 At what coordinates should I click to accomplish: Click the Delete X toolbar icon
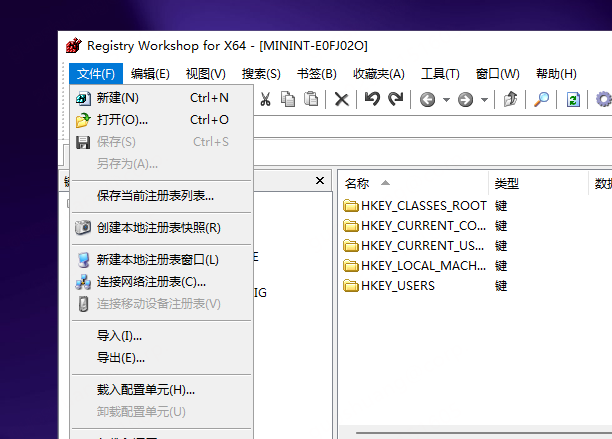tap(341, 99)
